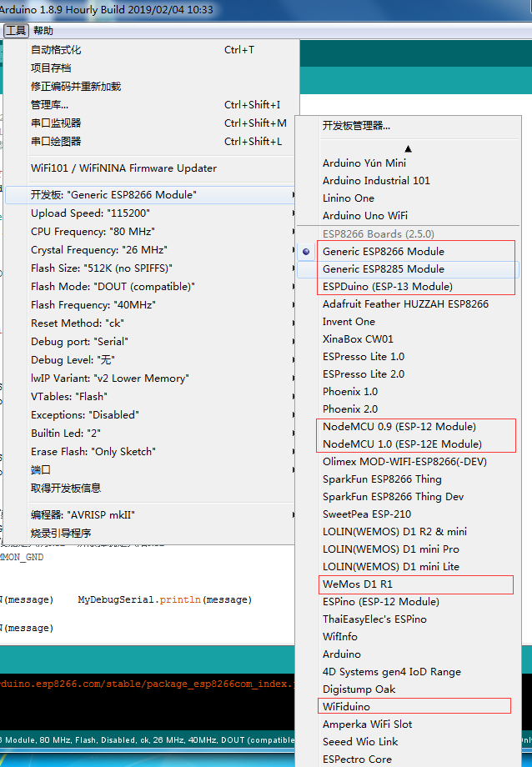Screen dimensions: 532x767
Task: Open 串口绘图器 serial plotter
Action: [x=150, y=142]
